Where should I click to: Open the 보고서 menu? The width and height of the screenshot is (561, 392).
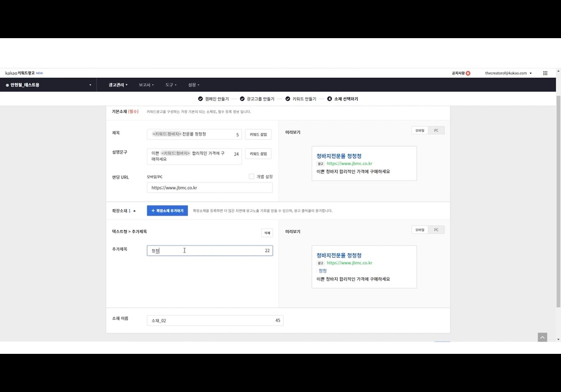[x=146, y=85]
